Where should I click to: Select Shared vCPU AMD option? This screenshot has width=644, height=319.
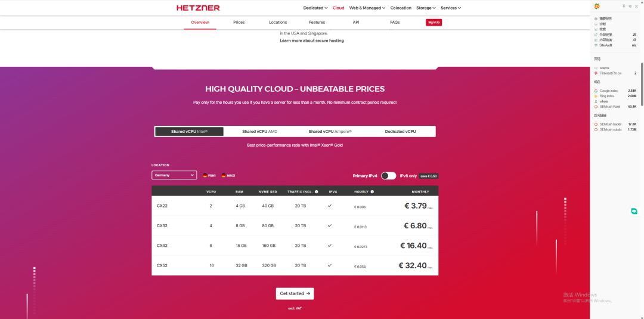pos(259,132)
